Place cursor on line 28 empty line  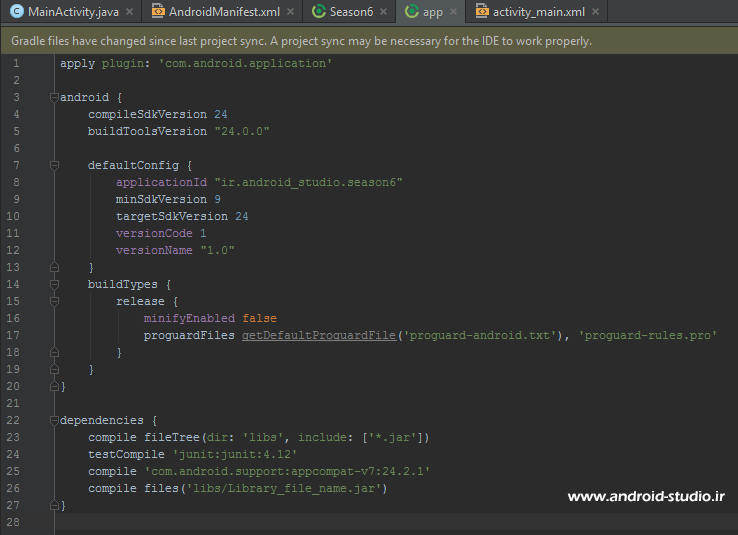300,523
